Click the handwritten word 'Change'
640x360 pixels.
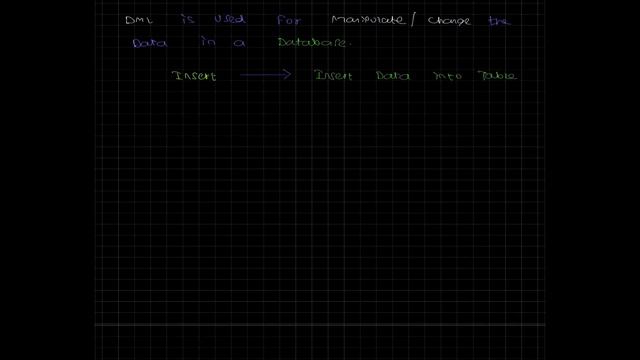pyautogui.click(x=449, y=21)
